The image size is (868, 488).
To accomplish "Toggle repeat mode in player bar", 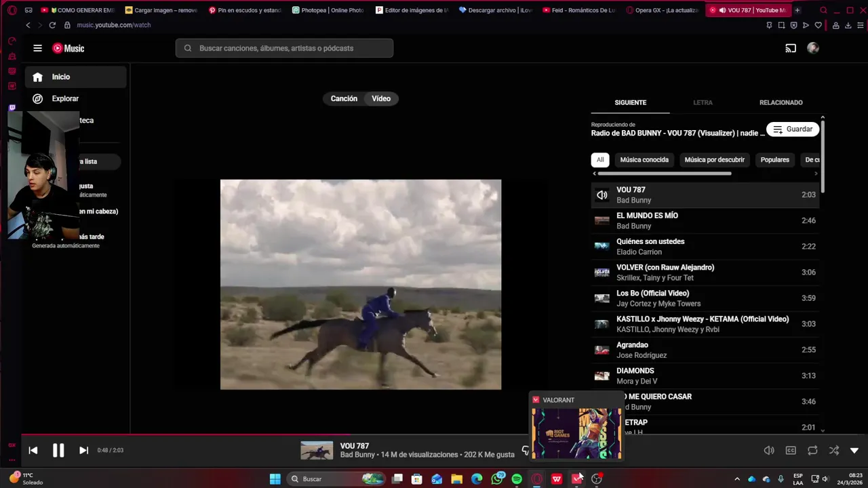I will [x=812, y=450].
